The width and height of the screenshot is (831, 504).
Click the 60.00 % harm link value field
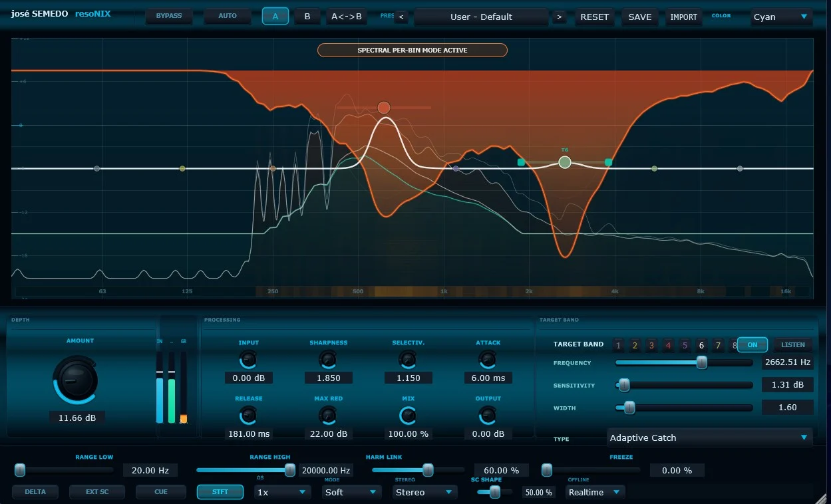[501, 470]
